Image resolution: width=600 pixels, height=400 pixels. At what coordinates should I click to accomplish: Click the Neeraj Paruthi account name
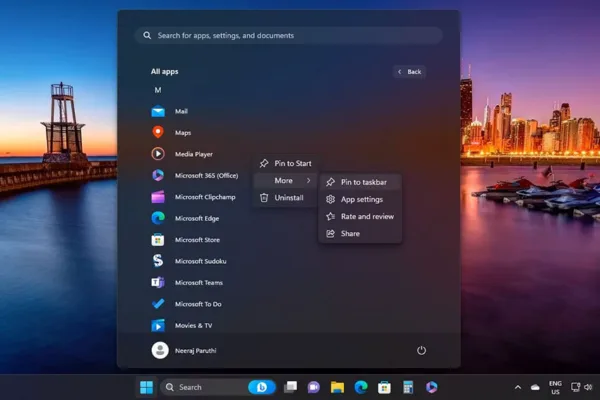[x=196, y=351]
